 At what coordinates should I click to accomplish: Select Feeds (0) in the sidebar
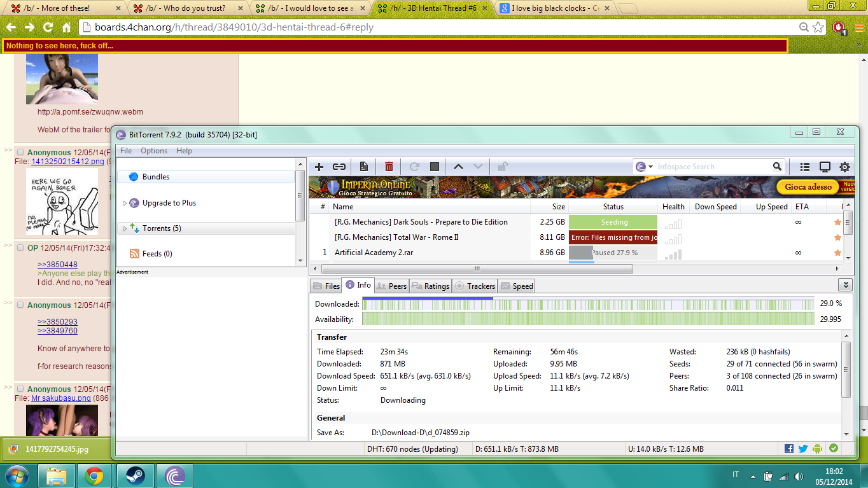(206, 253)
